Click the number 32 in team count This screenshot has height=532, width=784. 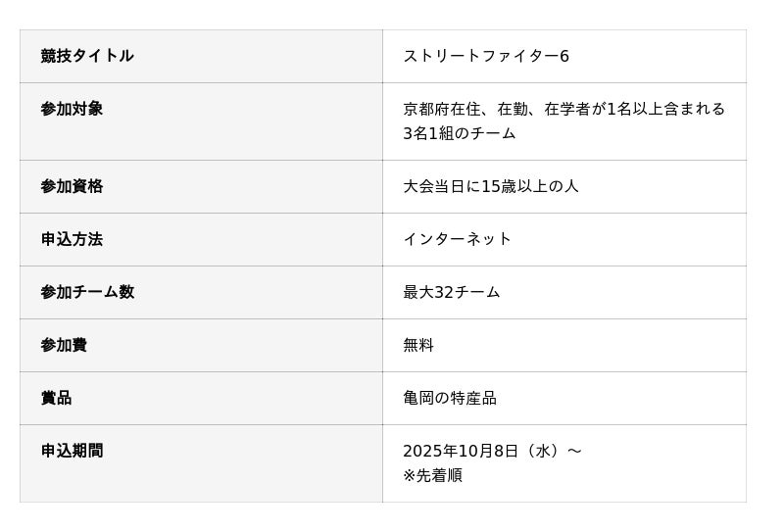pyautogui.click(x=444, y=292)
